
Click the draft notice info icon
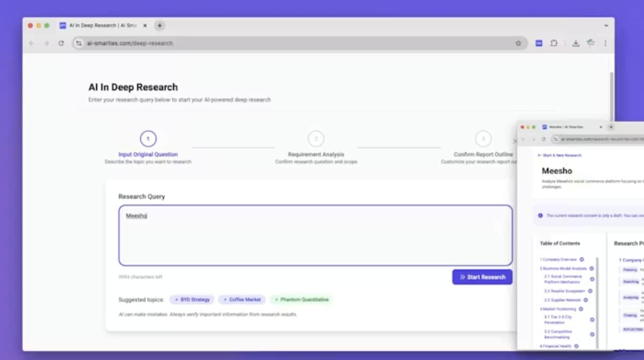click(x=540, y=215)
